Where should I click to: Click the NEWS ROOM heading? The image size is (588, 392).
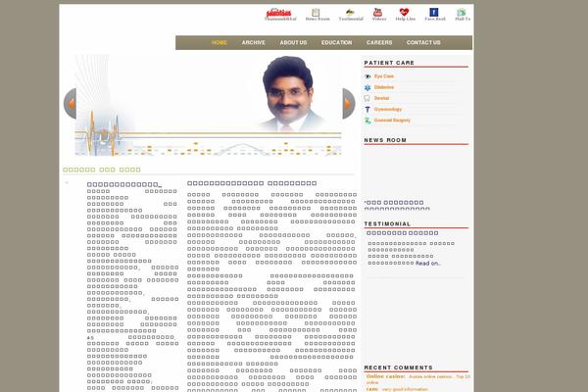[385, 140]
